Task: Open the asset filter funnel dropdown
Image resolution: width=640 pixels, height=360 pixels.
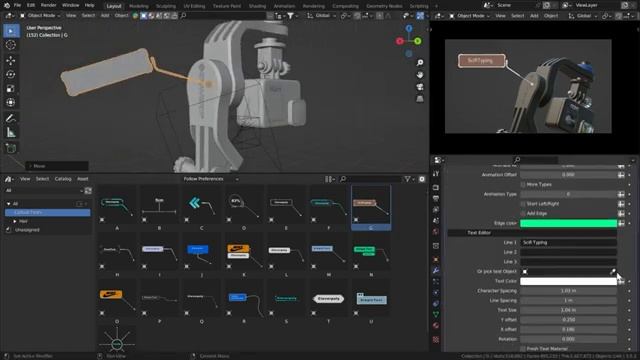Action: (409, 179)
